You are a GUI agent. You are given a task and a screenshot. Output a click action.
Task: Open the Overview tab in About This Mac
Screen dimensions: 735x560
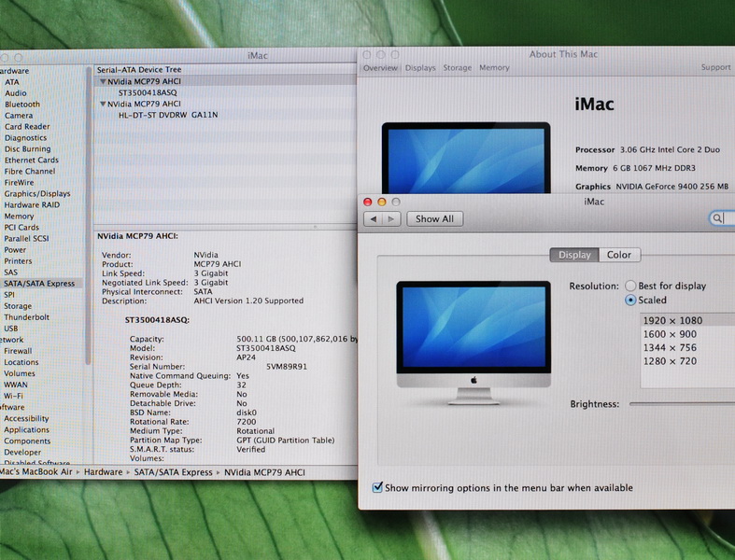(x=380, y=68)
